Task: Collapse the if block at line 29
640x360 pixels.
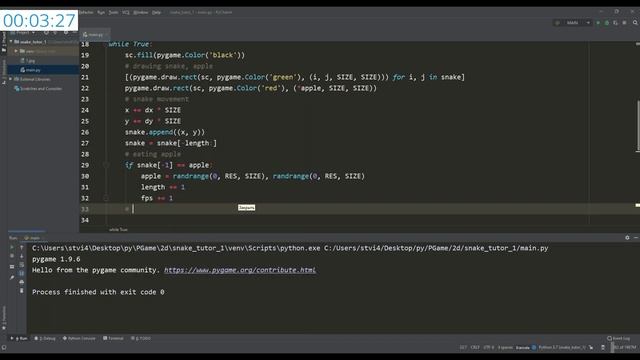Action: (106, 165)
